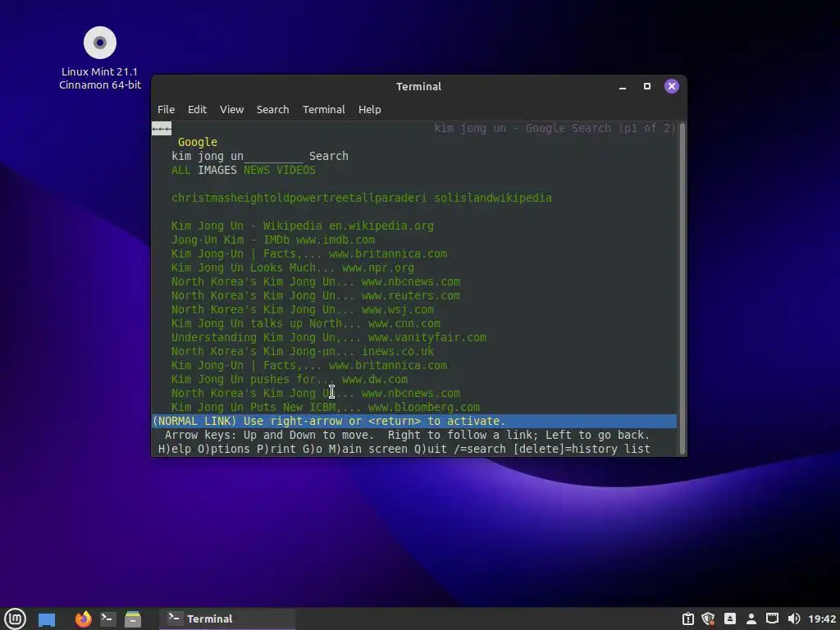Launch terminal from taskbar launcher icon

(x=107, y=619)
